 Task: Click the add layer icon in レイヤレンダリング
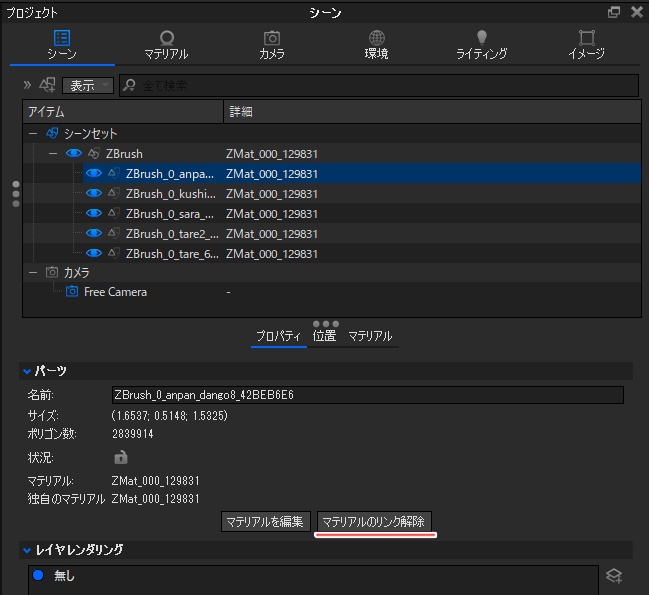coord(615,575)
